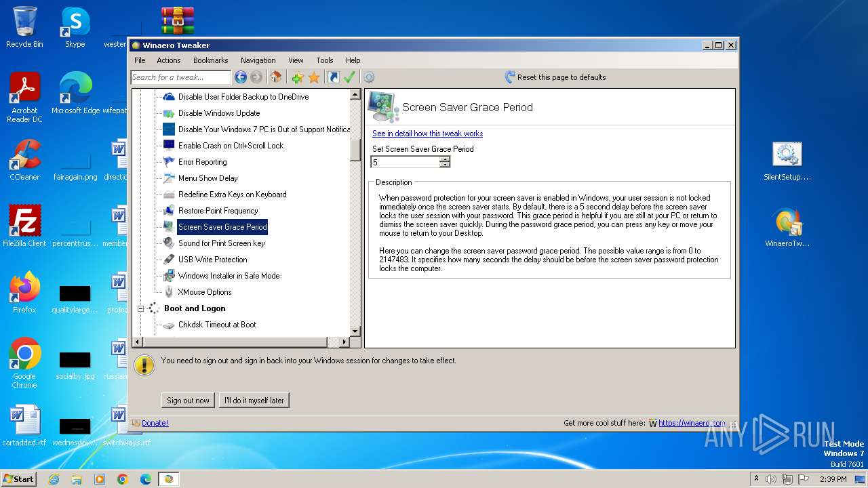Select Screen Saver Grace Period item
This screenshot has height=488, width=868.
coord(222,227)
